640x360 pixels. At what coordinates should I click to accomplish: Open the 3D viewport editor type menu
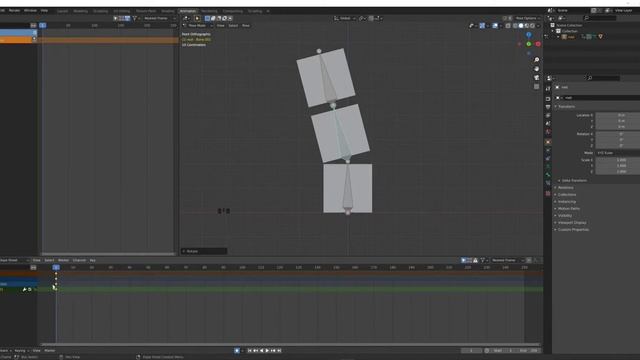(x=186, y=18)
